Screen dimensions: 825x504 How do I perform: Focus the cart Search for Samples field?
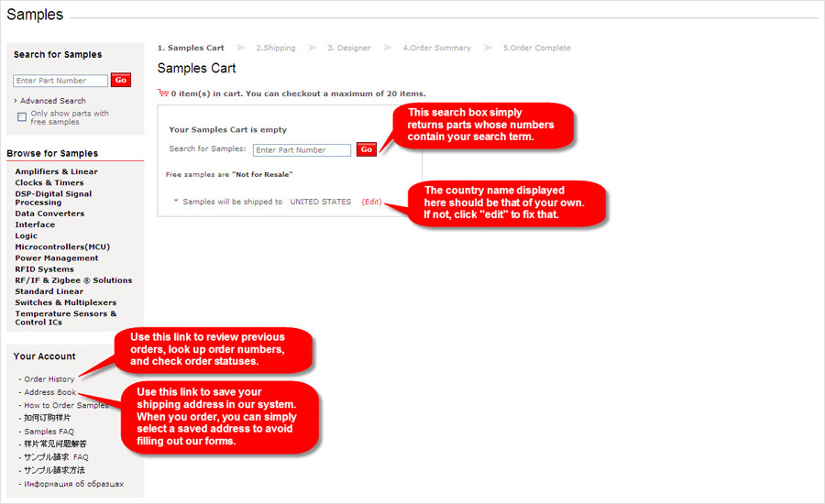coord(302,150)
